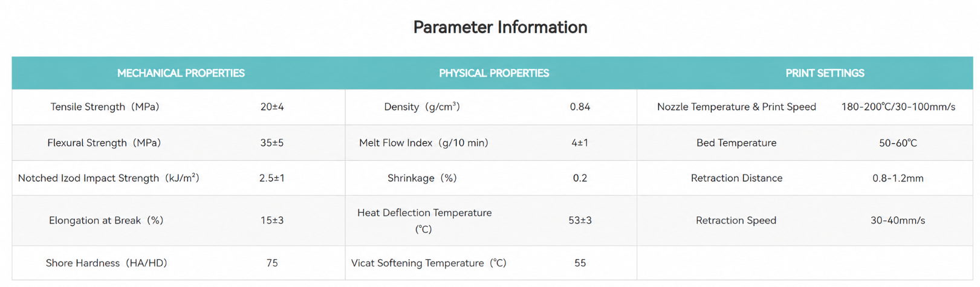Click the Tensile Strength (MPa) label
This screenshot has width=980, height=287.
click(x=105, y=107)
